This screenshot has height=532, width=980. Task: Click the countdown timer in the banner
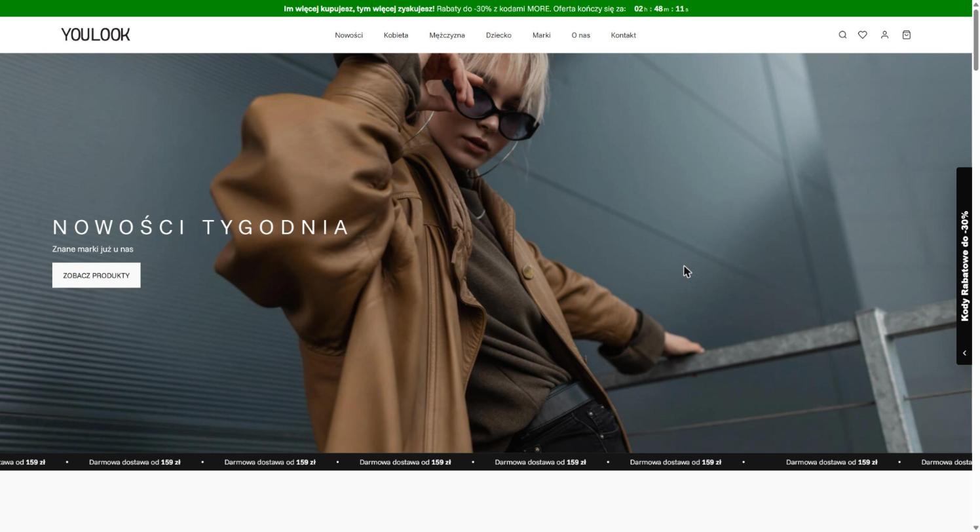coord(661,9)
